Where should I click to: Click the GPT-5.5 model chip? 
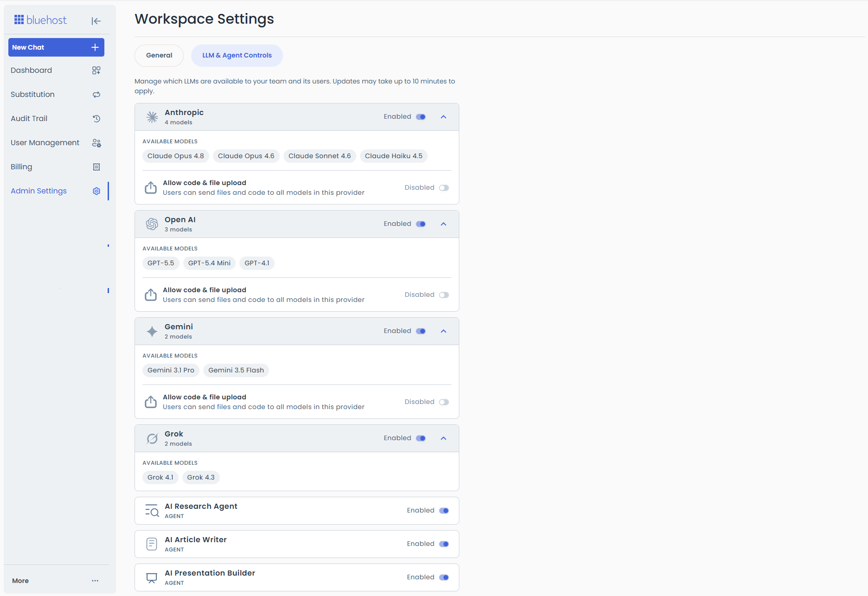point(161,263)
